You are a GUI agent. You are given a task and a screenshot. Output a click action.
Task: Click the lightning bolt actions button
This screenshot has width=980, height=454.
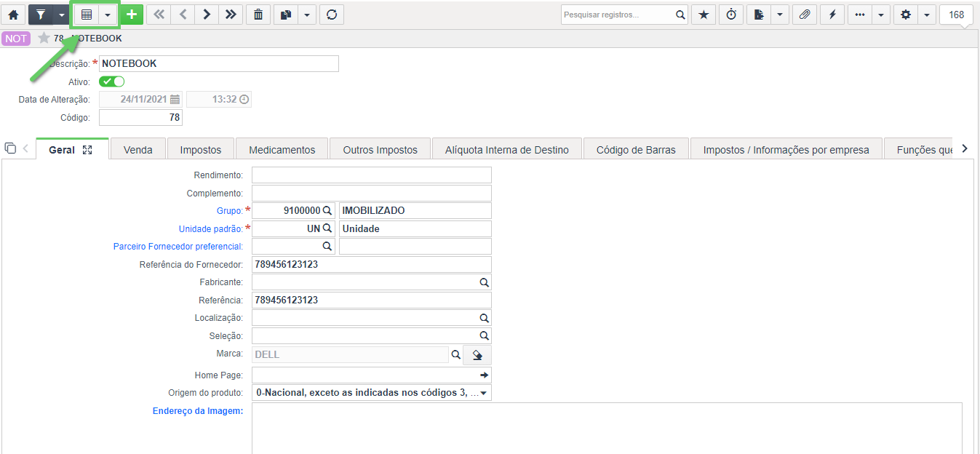(832, 15)
